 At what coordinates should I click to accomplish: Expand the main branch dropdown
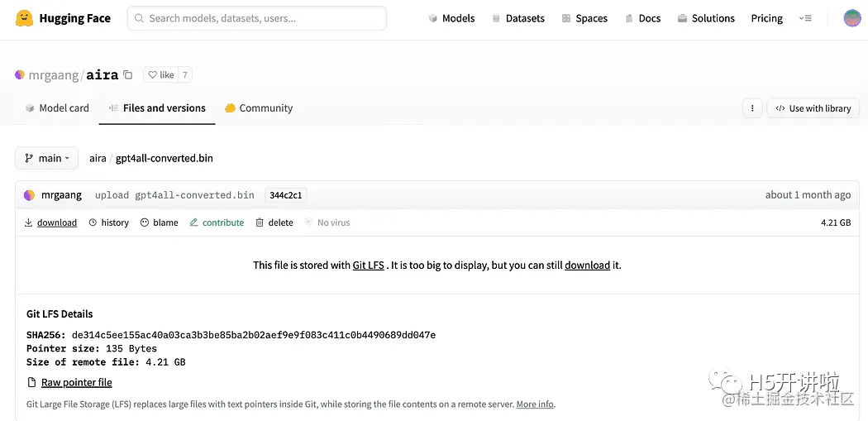coord(46,158)
